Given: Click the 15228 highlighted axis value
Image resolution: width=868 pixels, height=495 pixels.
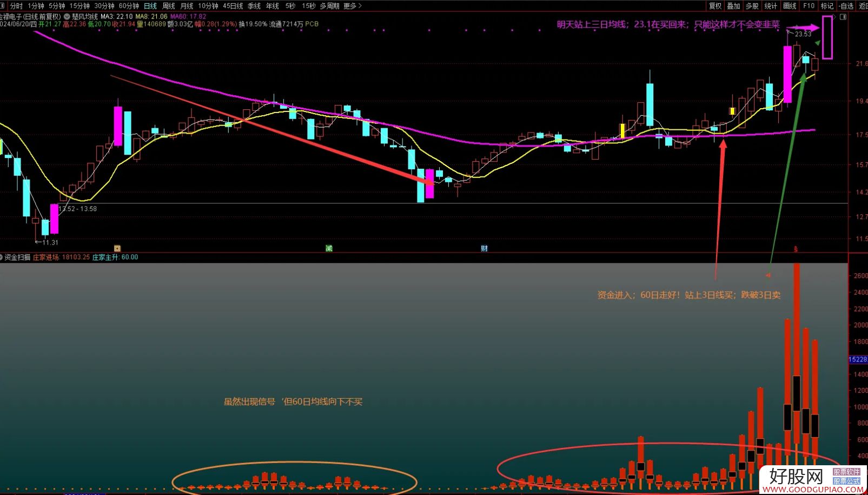Looking at the screenshot, I should [858, 359].
